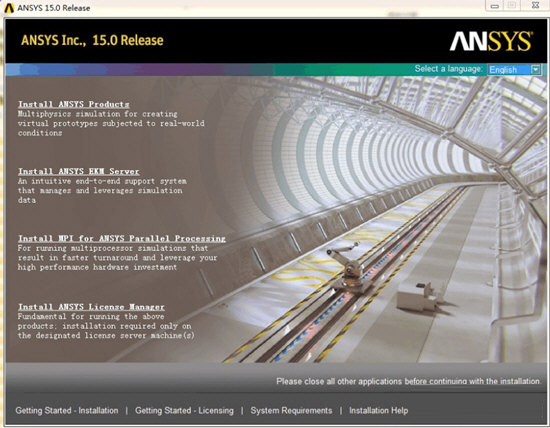Click 'ANSYS 15.0 Release' window title text
This screenshot has height=428, width=550.
[54, 8]
